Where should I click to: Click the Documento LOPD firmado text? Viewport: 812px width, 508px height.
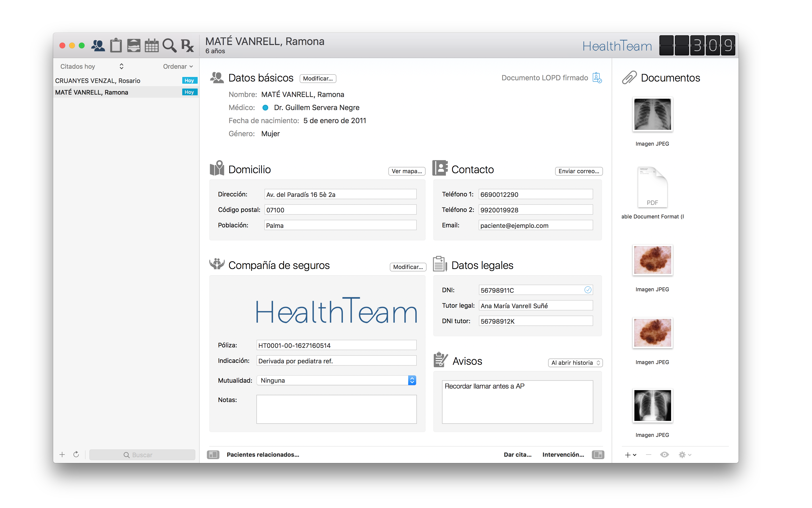(544, 78)
